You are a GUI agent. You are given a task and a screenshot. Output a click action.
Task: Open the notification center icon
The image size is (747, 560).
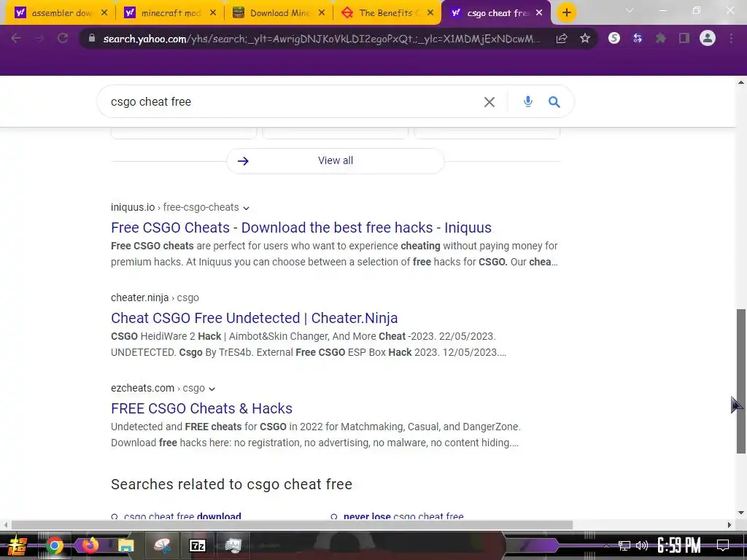click(x=723, y=545)
